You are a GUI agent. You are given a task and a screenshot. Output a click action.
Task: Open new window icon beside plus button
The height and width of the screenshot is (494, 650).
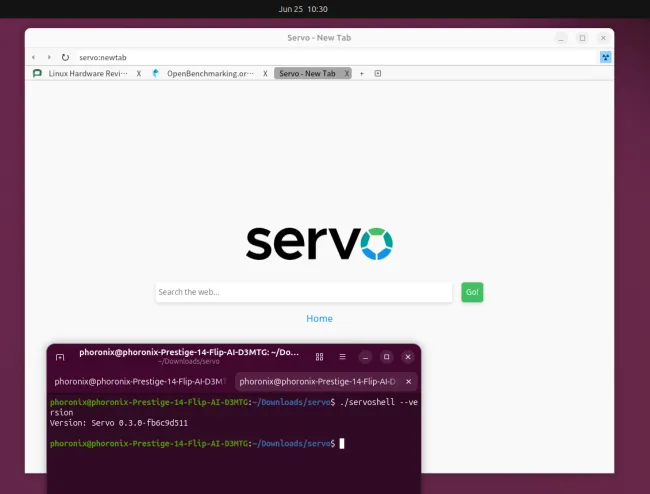coord(378,73)
